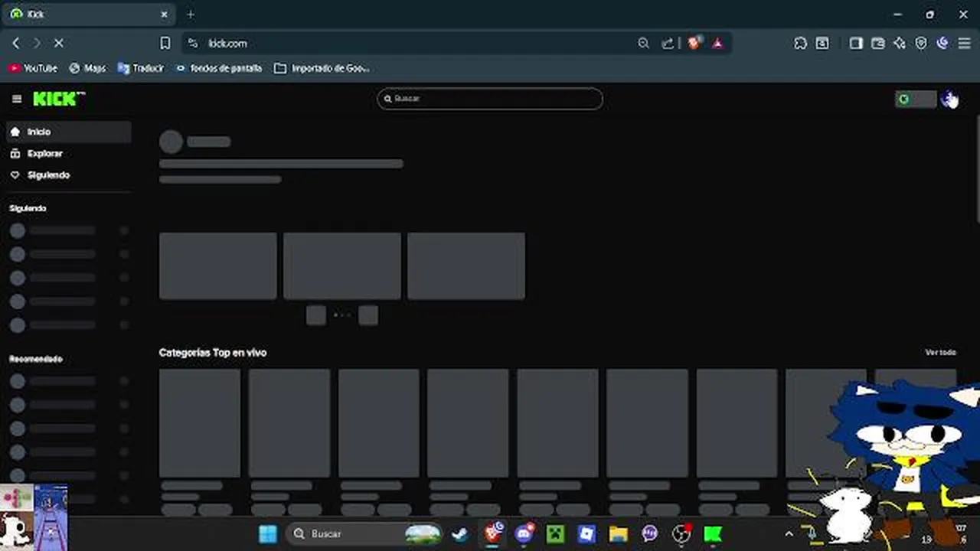Open Steam from the taskbar
Viewport: 980px width, 551px height.
(460, 533)
